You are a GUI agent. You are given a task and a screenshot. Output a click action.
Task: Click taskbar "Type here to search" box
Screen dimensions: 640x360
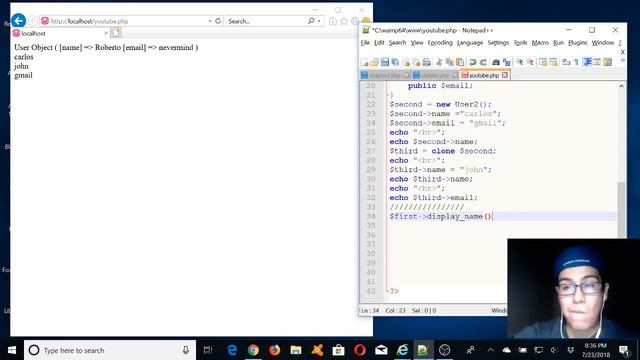point(110,350)
